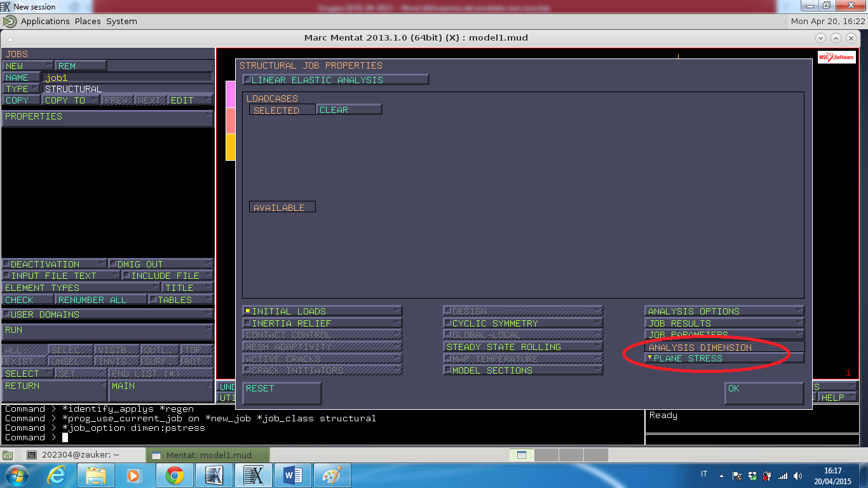The image size is (868, 488).
Task: Toggle the INITIAL LOADS option
Action: (322, 311)
